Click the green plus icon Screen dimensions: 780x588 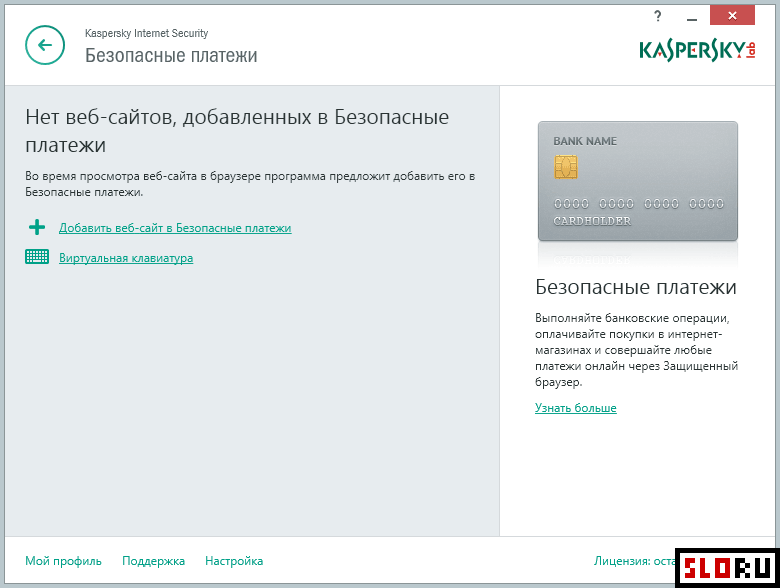point(37,227)
